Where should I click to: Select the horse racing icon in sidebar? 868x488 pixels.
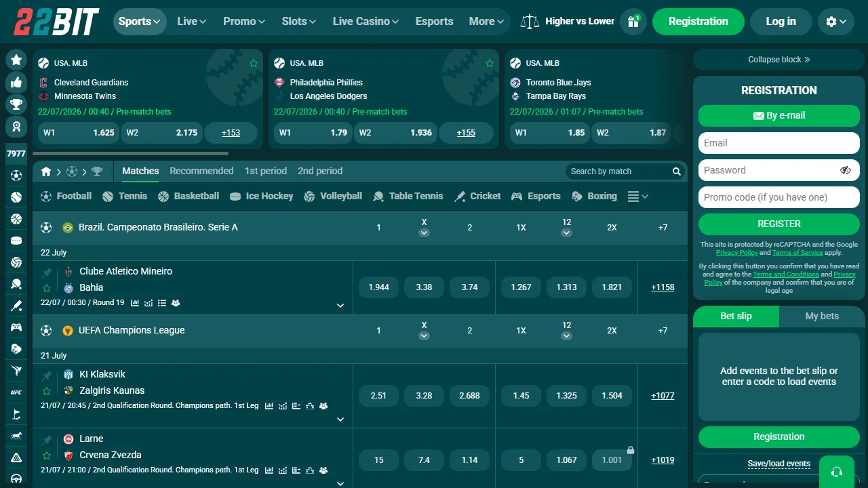tap(16, 435)
